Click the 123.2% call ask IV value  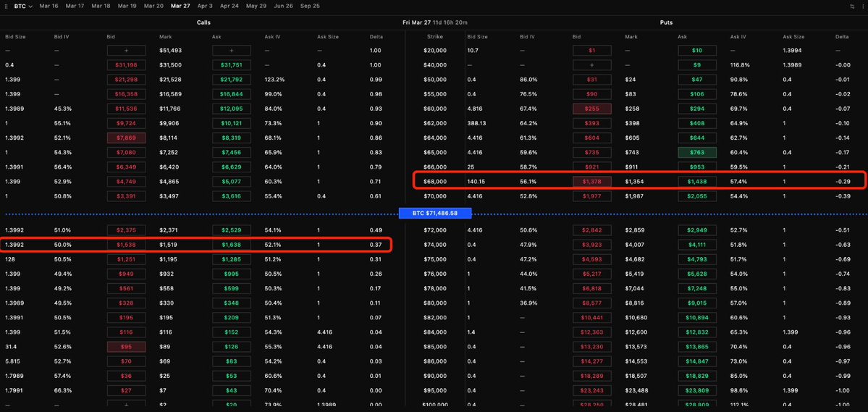click(274, 79)
